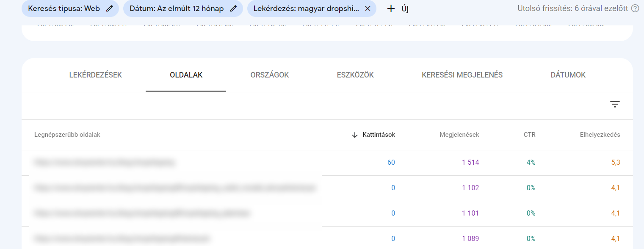Click the 1 102 impressions cell
The width and height of the screenshot is (644, 249).
(470, 188)
